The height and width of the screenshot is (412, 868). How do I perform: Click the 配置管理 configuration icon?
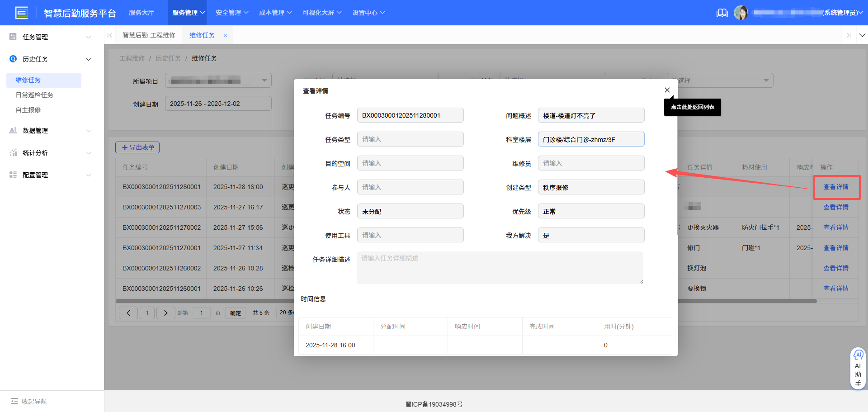(x=13, y=175)
